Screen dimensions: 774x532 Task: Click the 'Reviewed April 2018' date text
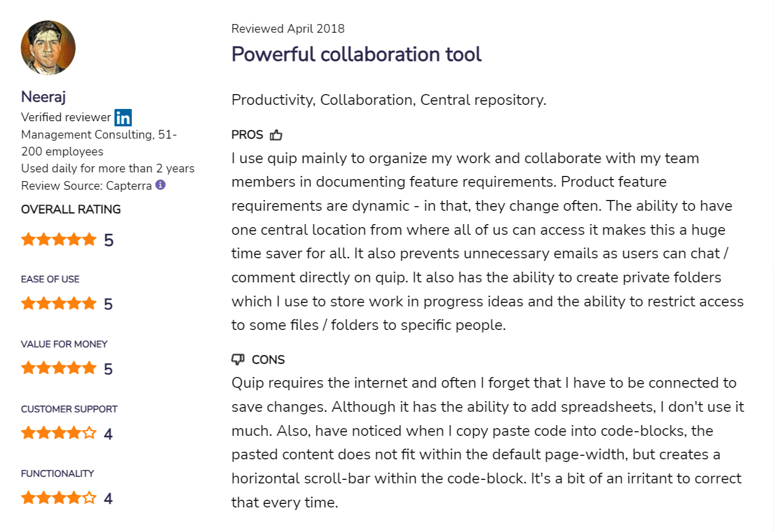(x=288, y=29)
